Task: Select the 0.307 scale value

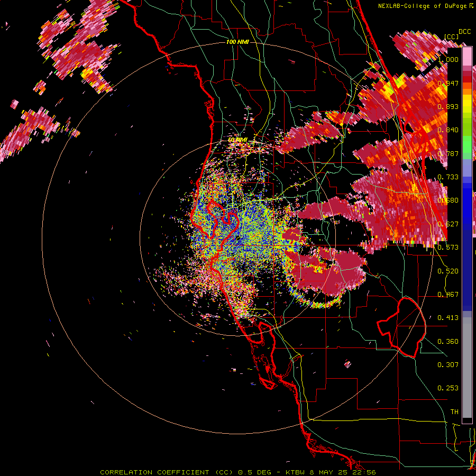Action: click(448, 365)
